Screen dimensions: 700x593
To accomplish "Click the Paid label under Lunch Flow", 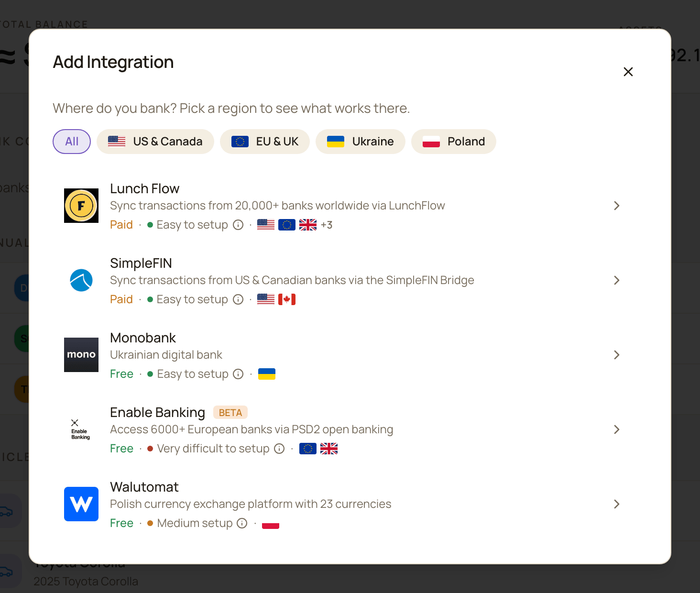I will (121, 225).
